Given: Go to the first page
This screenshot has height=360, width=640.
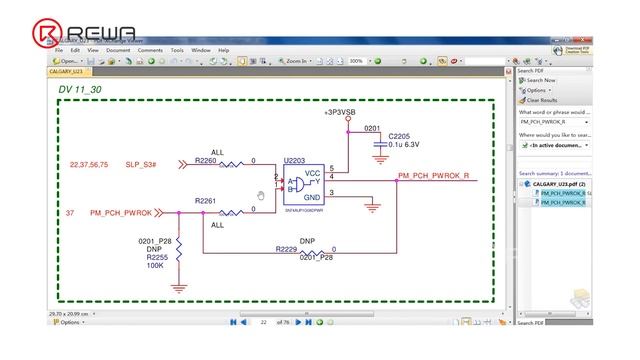Looking at the screenshot, I should 233,322.
